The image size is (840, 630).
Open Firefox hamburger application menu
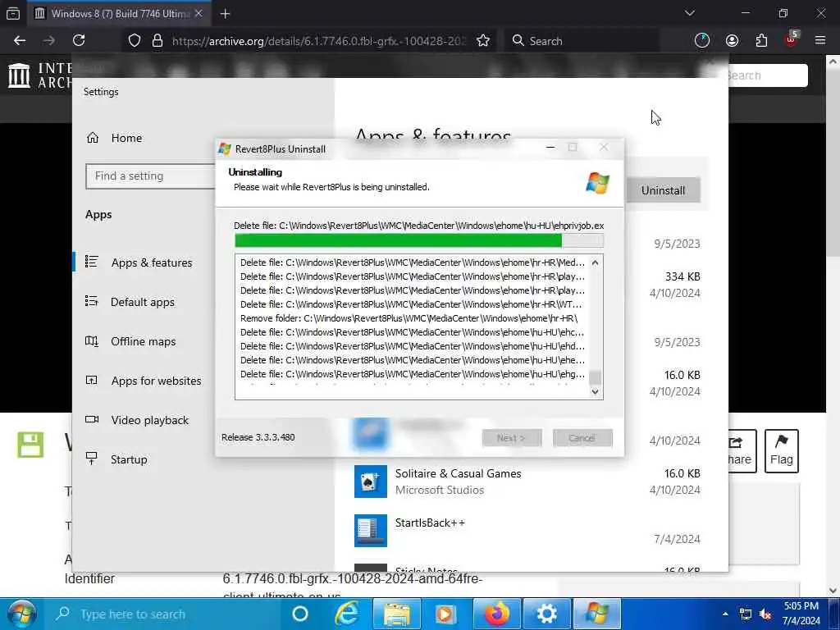tap(819, 40)
